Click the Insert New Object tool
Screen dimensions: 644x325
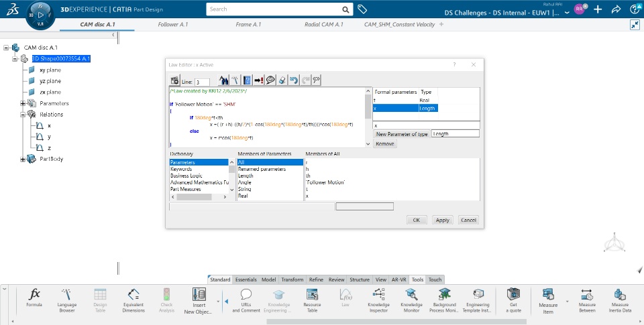199,300
